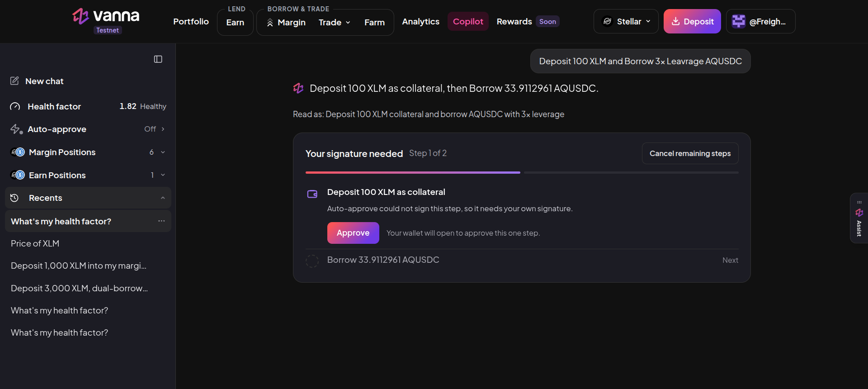The image size is (868, 389).
Task: Go to the Portfolio tab
Action: pyautogui.click(x=191, y=21)
